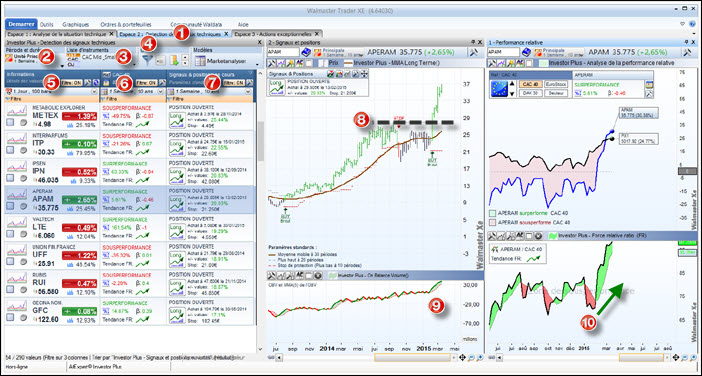Open the tools icon beside APERAM 35.775 in Signaux panel

click(x=473, y=52)
